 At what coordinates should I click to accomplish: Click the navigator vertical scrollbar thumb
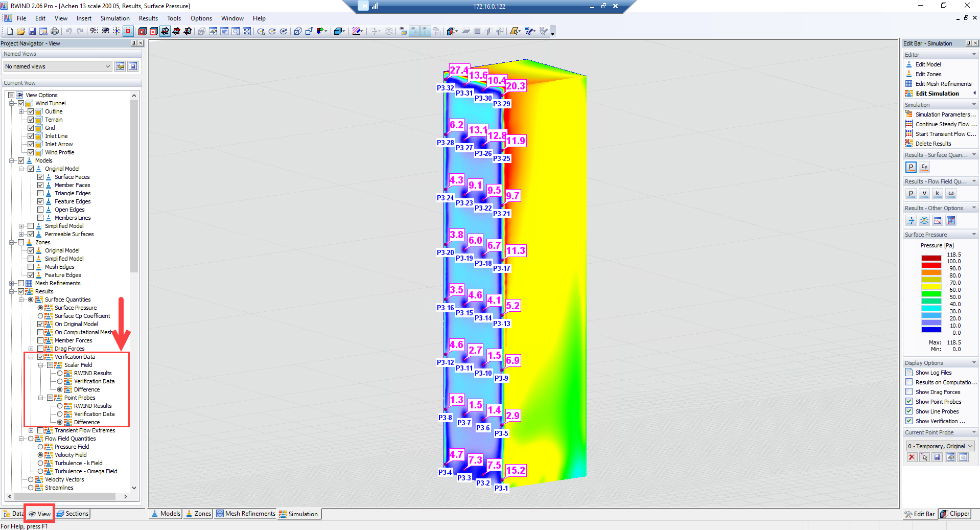(x=134, y=186)
